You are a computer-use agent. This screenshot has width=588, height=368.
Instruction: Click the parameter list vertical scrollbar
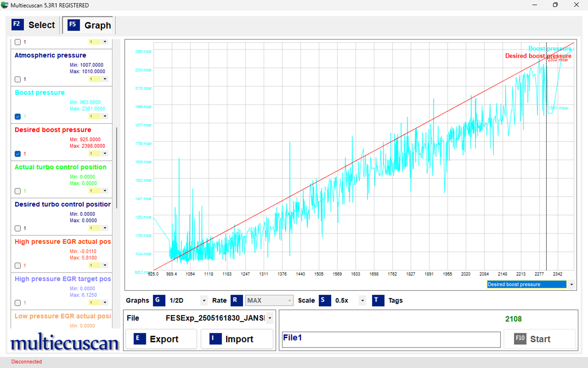(x=117, y=168)
